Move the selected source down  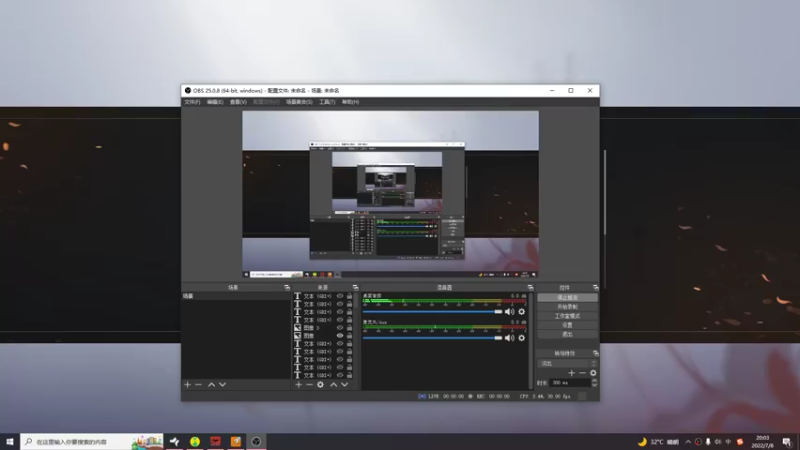pyautogui.click(x=344, y=385)
